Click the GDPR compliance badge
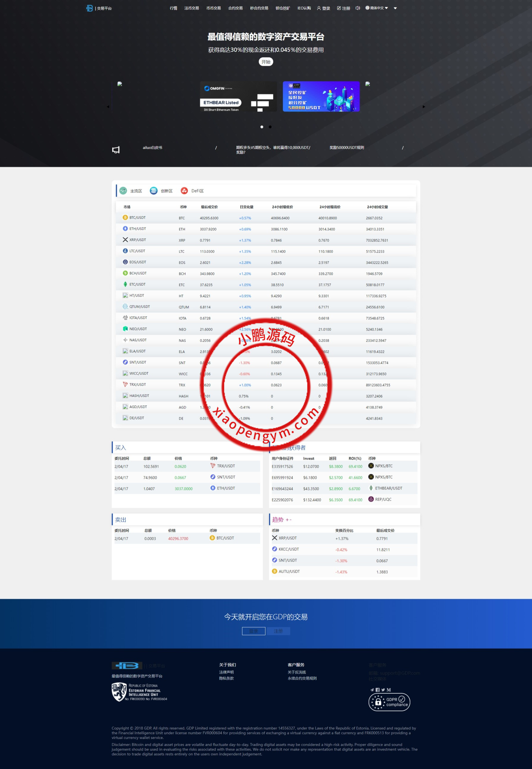This screenshot has height=769, width=532. tap(389, 702)
